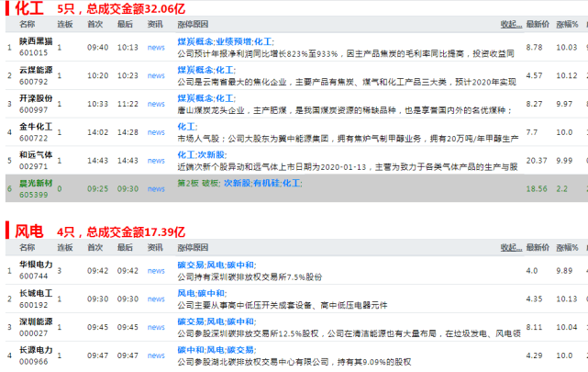Open news link for 华银电力
Viewport: 588px width, 372px height.
(156, 271)
